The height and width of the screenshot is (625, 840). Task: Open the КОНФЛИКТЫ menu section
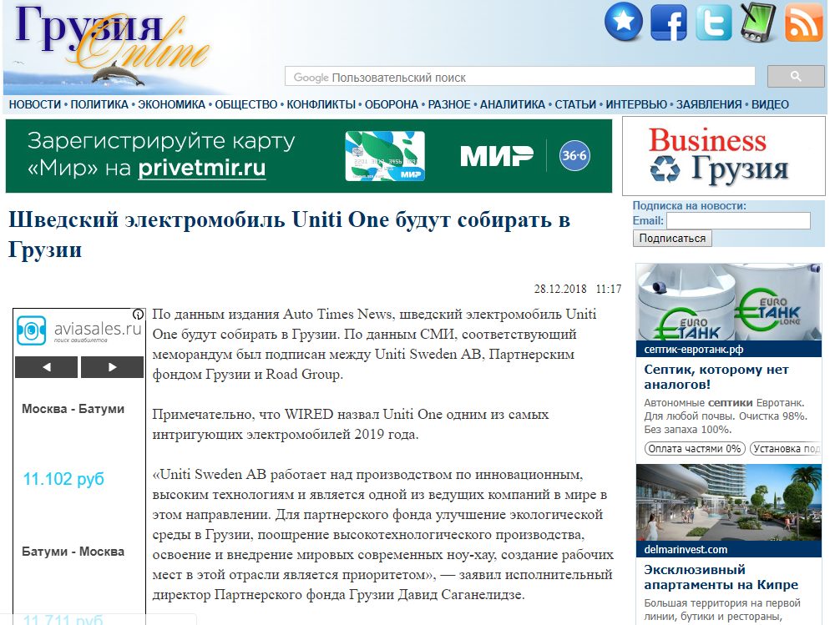pos(321,104)
